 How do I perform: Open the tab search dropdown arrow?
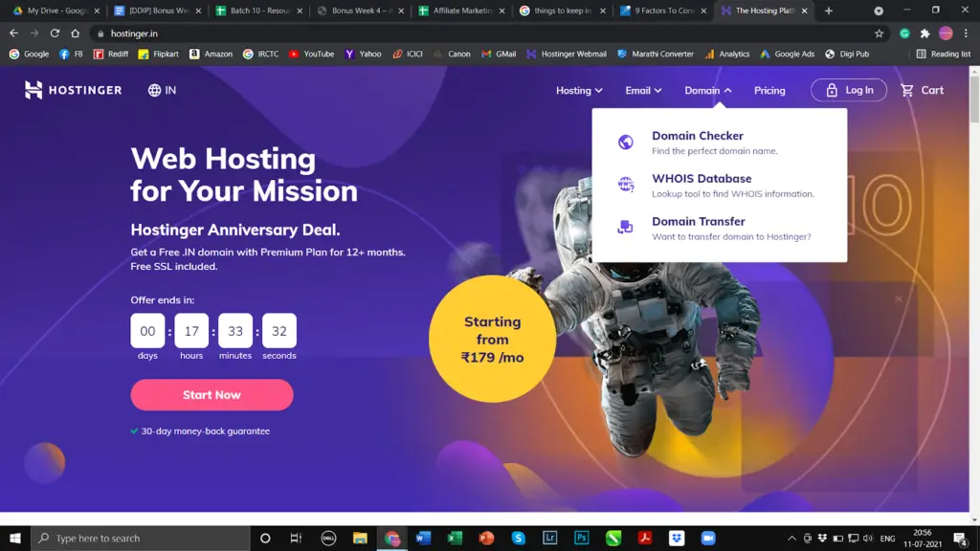click(879, 11)
